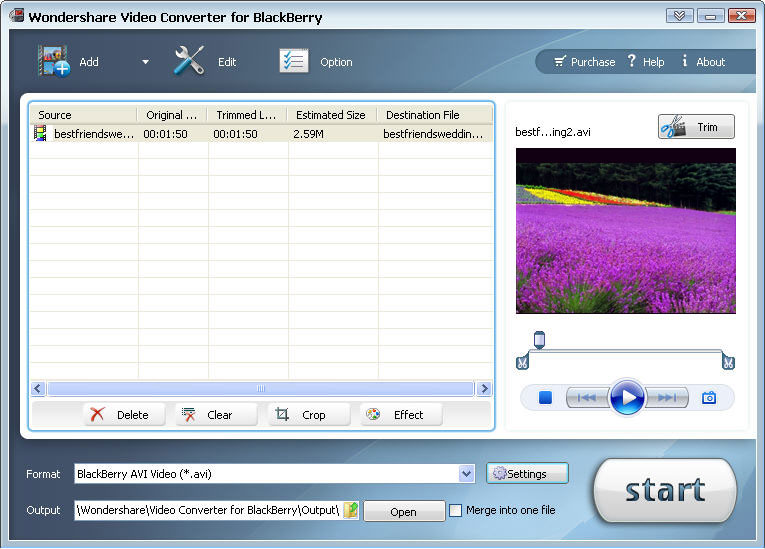Click the Trimmed Length column header
The image size is (765, 549).
247,115
